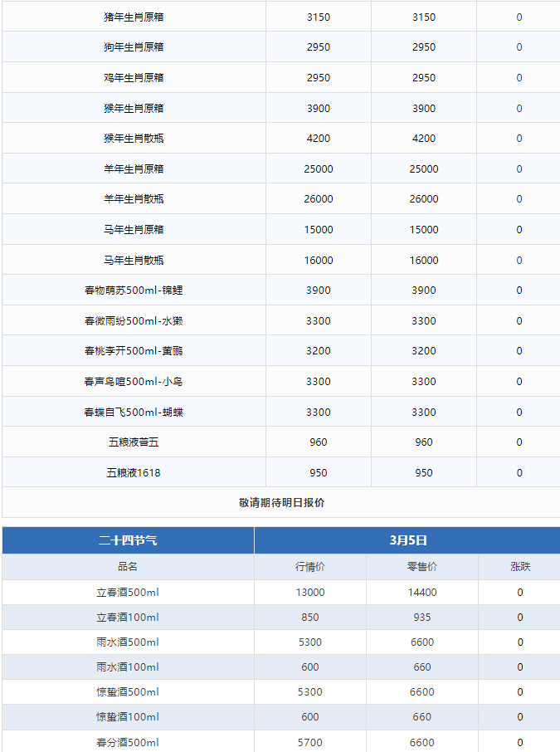560x752 pixels.
Task: Select the 五粮液1618 row label
Action: click(134, 473)
